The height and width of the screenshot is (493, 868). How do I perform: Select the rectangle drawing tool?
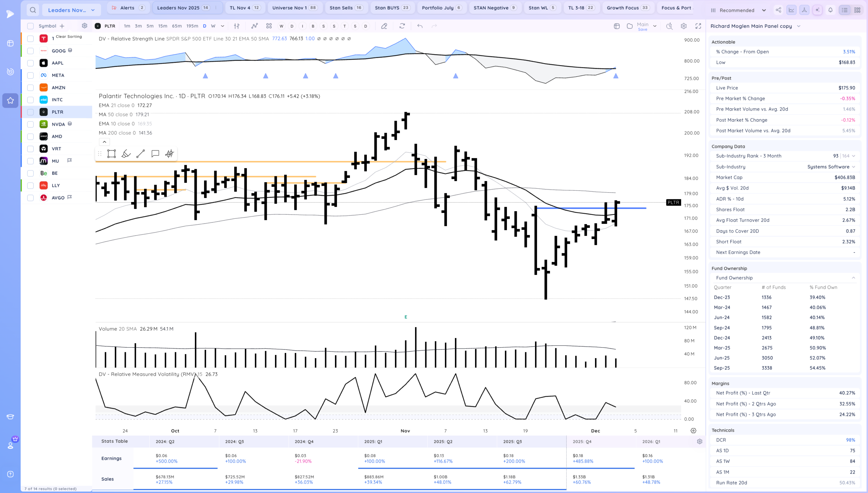point(111,154)
